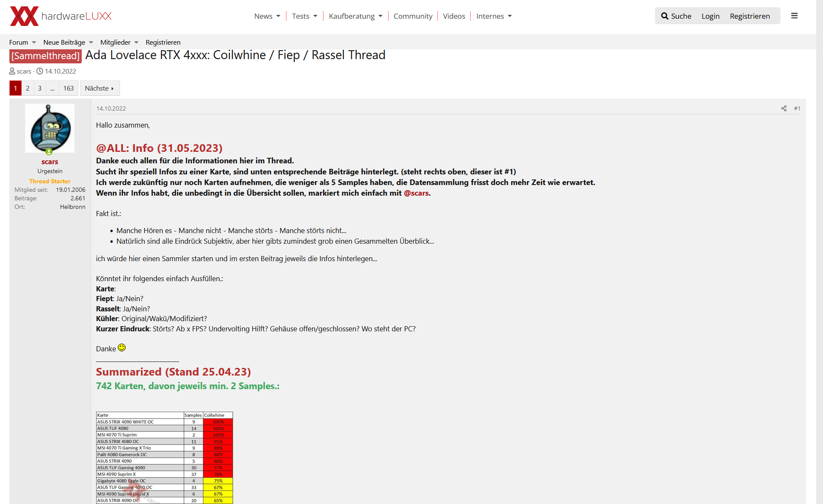This screenshot has width=823, height=504.
Task: Click the user icon next to scars
Action: [12, 71]
